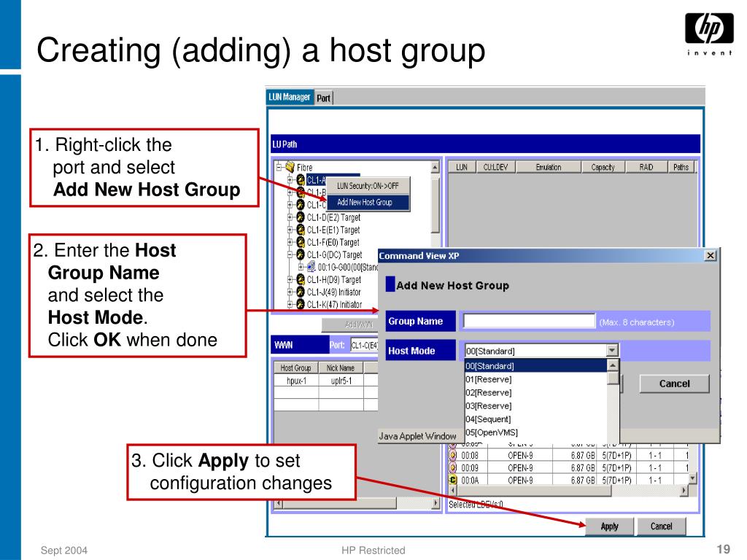The width and height of the screenshot is (747, 560).
Task: Select 04[Sequent] host mode option
Action: pos(535,419)
